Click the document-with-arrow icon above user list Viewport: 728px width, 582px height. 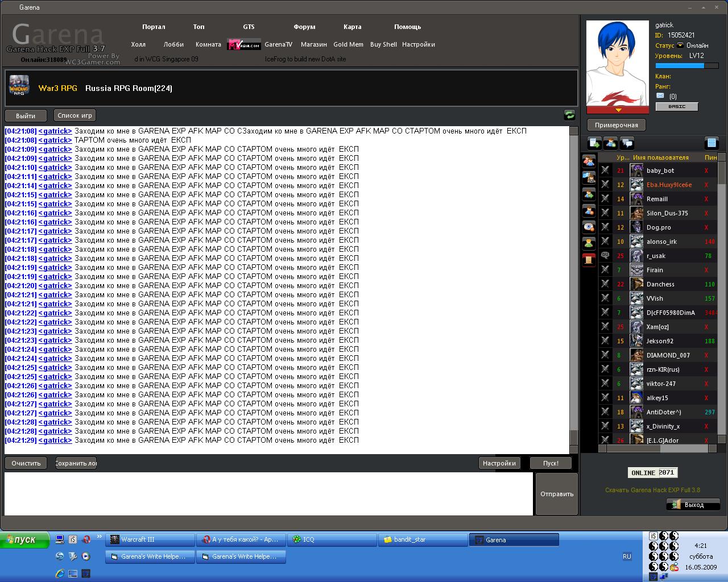click(x=594, y=143)
